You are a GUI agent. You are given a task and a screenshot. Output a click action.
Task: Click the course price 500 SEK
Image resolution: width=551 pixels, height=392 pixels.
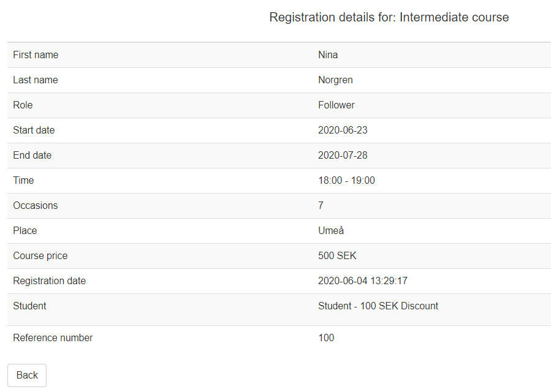[337, 256]
